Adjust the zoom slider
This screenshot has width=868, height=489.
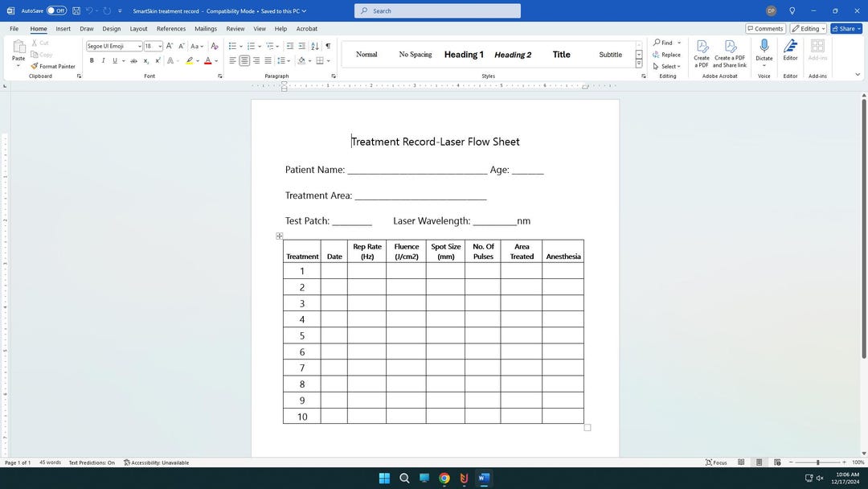817,462
